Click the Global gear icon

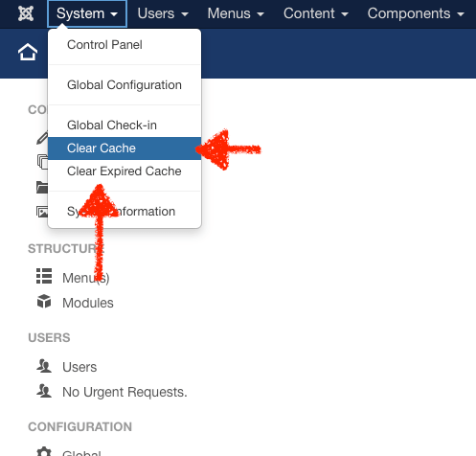coord(44,451)
